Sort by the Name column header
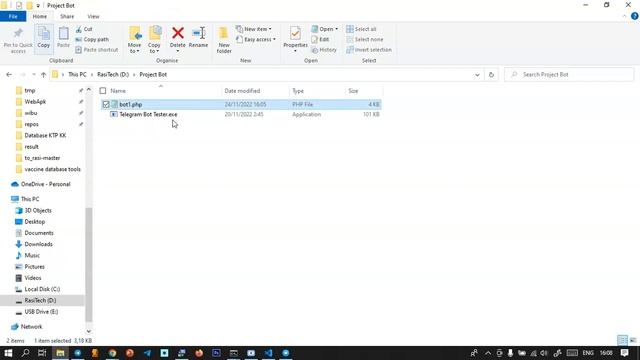The width and height of the screenshot is (640, 360). pyautogui.click(x=161, y=91)
